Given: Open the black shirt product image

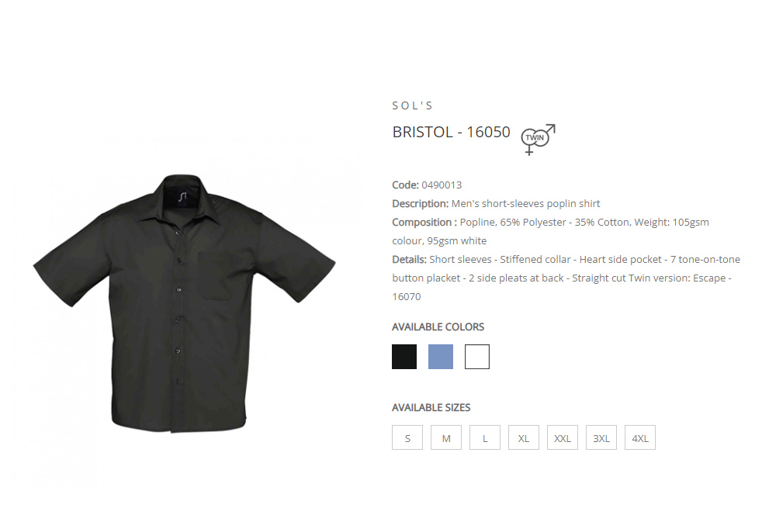Looking at the screenshot, I should [184, 303].
